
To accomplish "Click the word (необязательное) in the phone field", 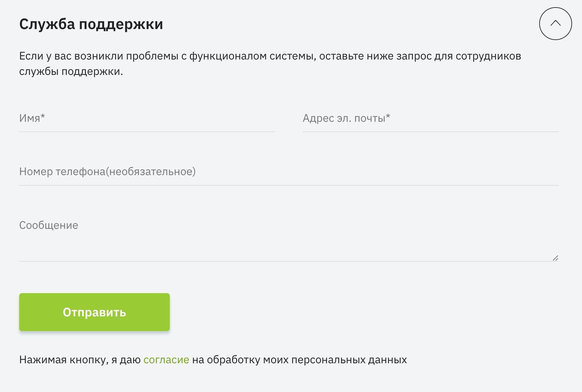I will pos(151,172).
